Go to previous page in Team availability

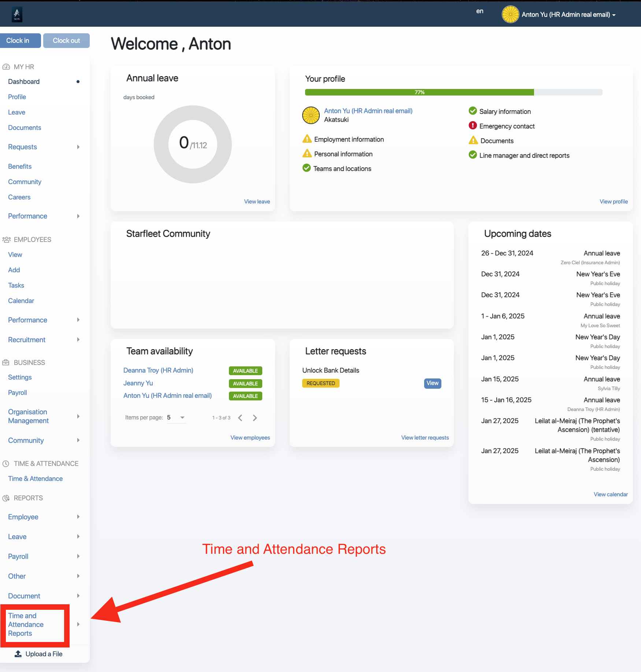[240, 418]
